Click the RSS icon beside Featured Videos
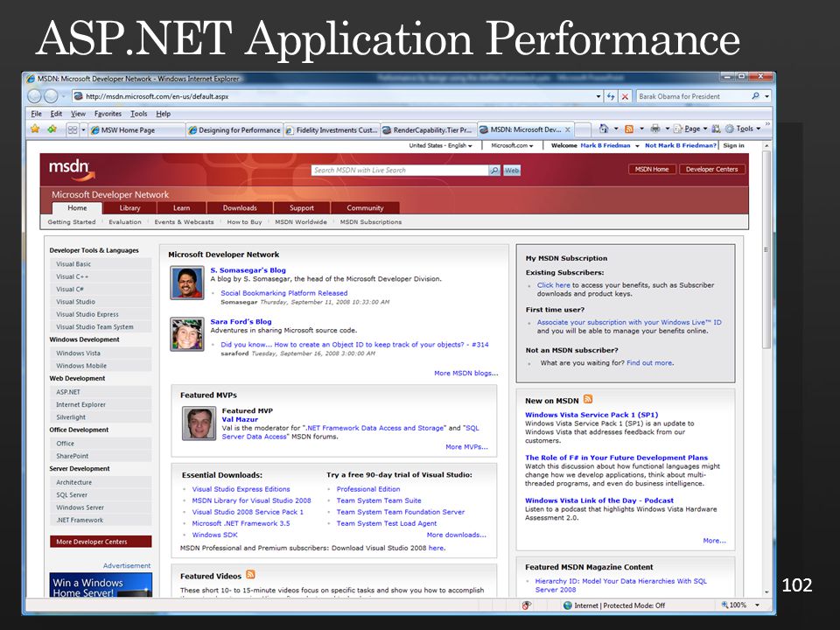The height and width of the screenshot is (630, 840). (x=250, y=574)
